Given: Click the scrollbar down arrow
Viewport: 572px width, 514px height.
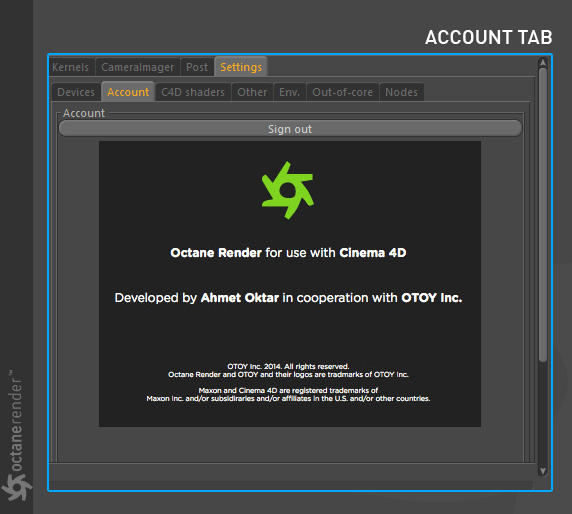Looking at the screenshot, I should pyautogui.click(x=543, y=471).
